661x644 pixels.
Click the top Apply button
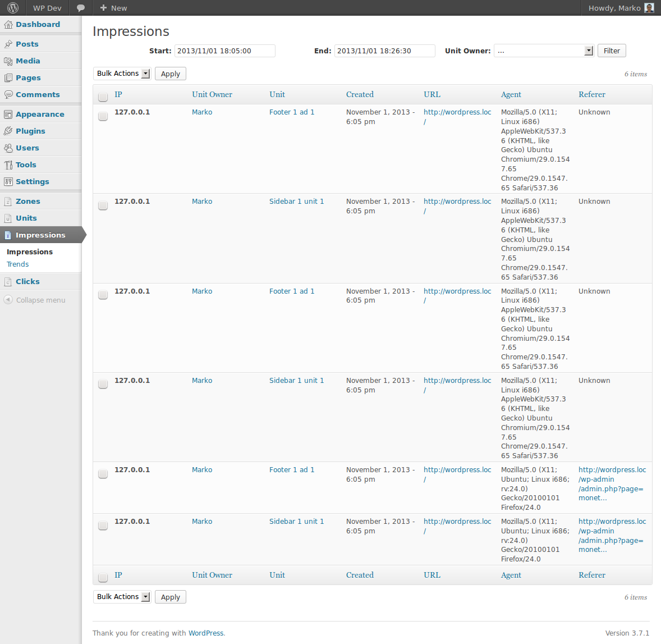point(171,74)
